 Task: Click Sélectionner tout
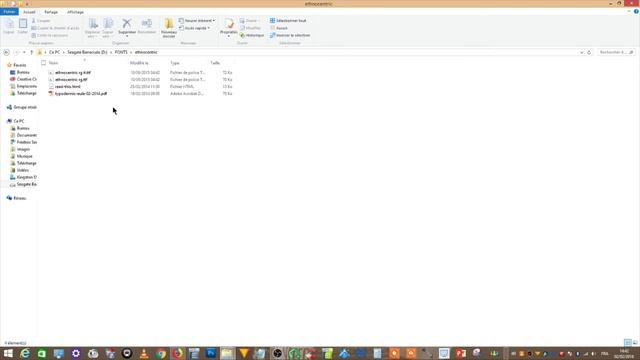pyautogui.click(x=288, y=20)
